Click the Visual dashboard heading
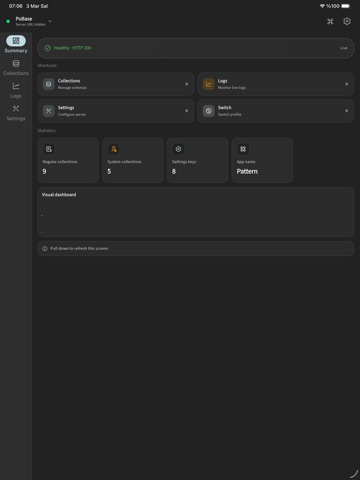 pyautogui.click(x=59, y=195)
